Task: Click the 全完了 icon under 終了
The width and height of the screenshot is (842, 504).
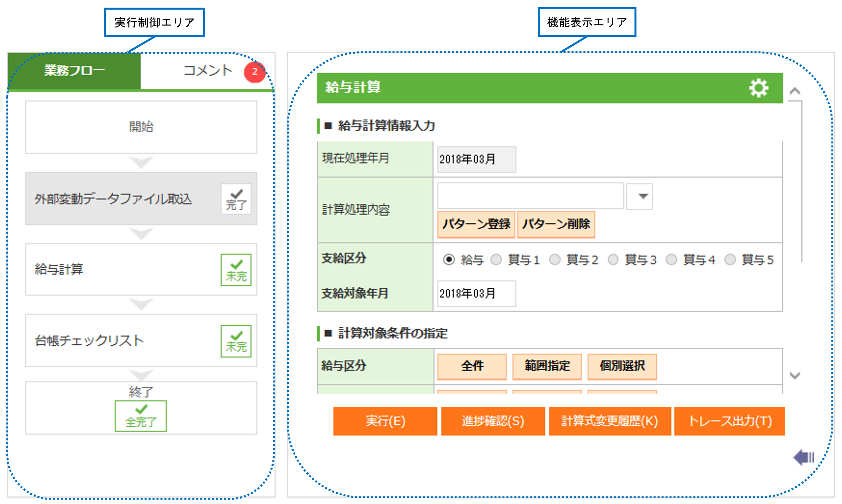Action: coord(141,416)
